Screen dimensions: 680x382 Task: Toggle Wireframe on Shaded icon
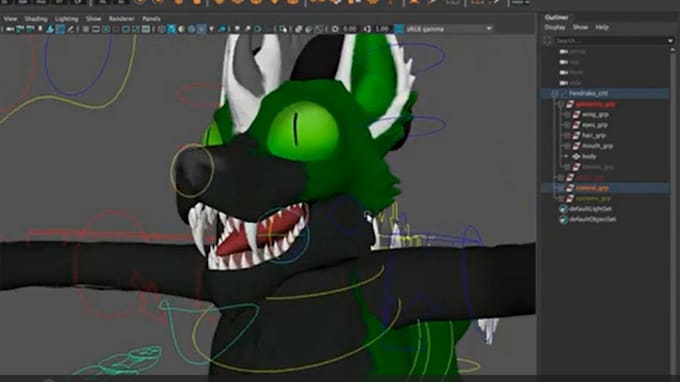[191, 29]
